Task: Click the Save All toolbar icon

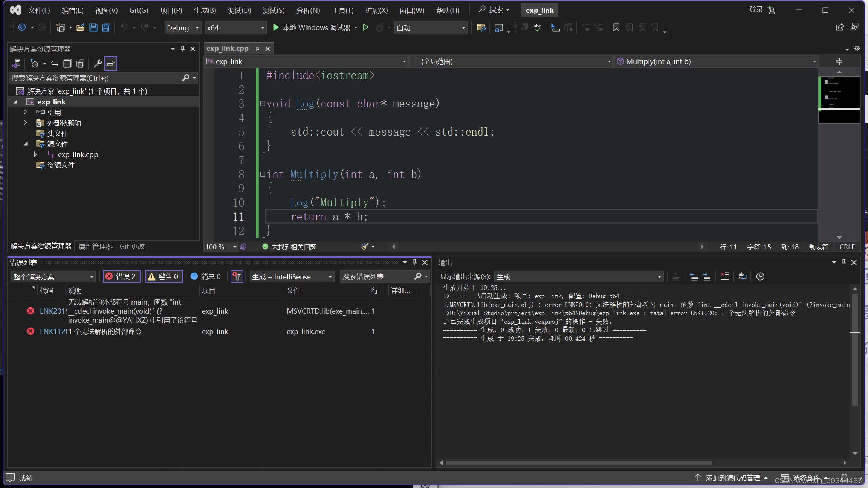Action: [106, 27]
